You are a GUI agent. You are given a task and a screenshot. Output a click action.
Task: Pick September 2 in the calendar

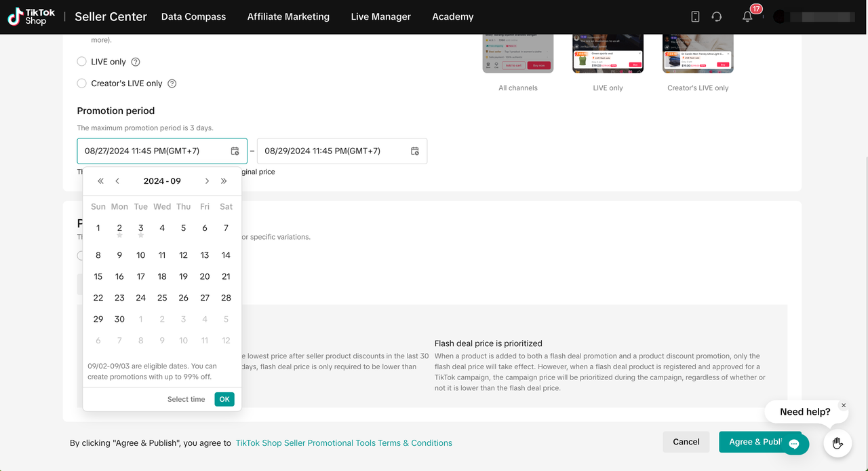[x=119, y=228]
